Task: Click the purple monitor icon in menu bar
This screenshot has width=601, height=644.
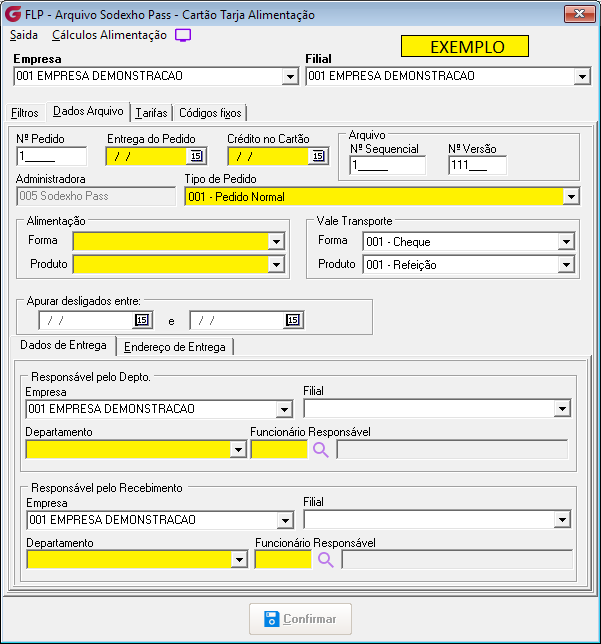Action: (183, 35)
